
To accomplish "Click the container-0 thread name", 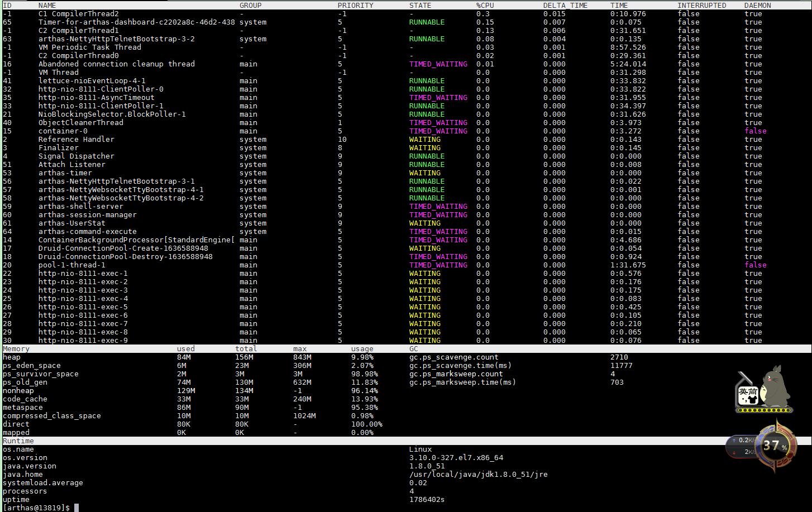I will [63, 131].
